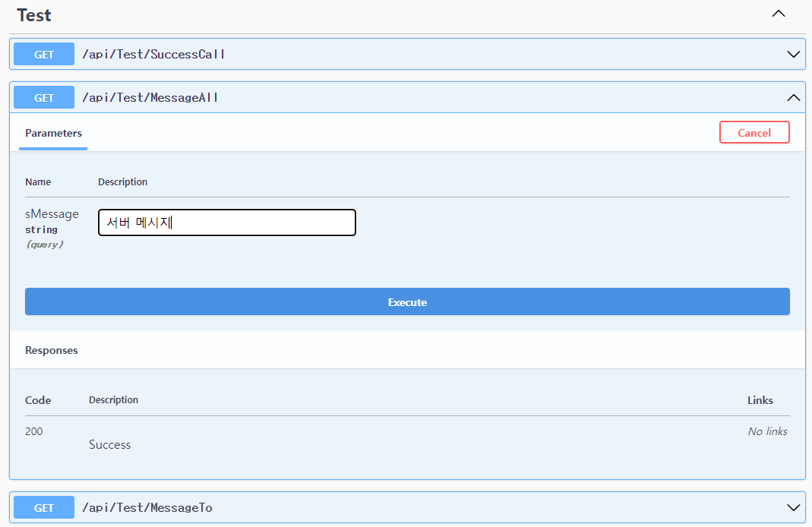Collapse the Test controller section chevron
Viewport: 812px width, 527px height.
coord(778,13)
